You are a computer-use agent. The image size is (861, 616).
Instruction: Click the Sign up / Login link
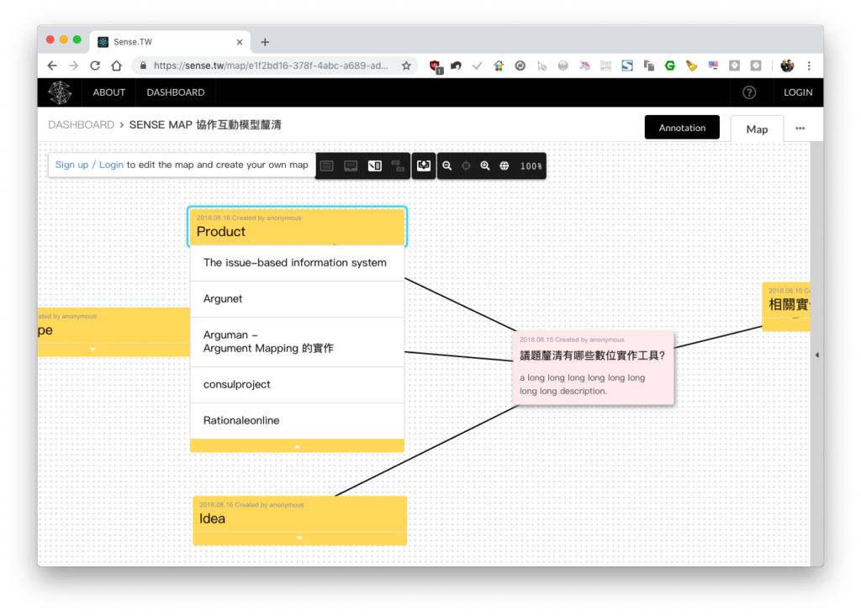pos(89,165)
